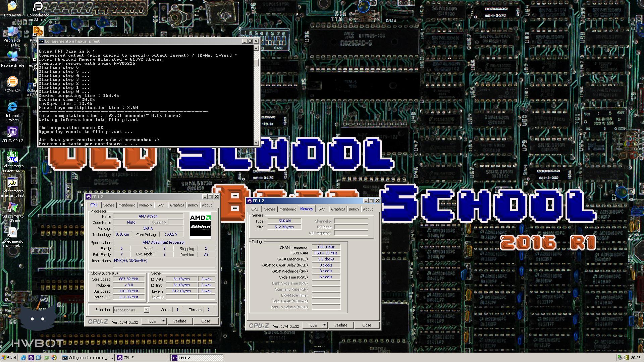
Task: Click the Multiplier x 8.0 value
Action: (129, 285)
